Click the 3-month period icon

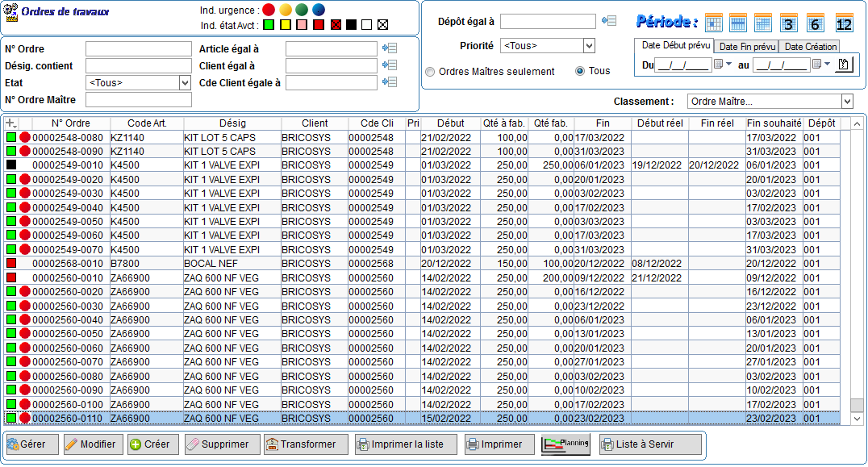[789, 23]
